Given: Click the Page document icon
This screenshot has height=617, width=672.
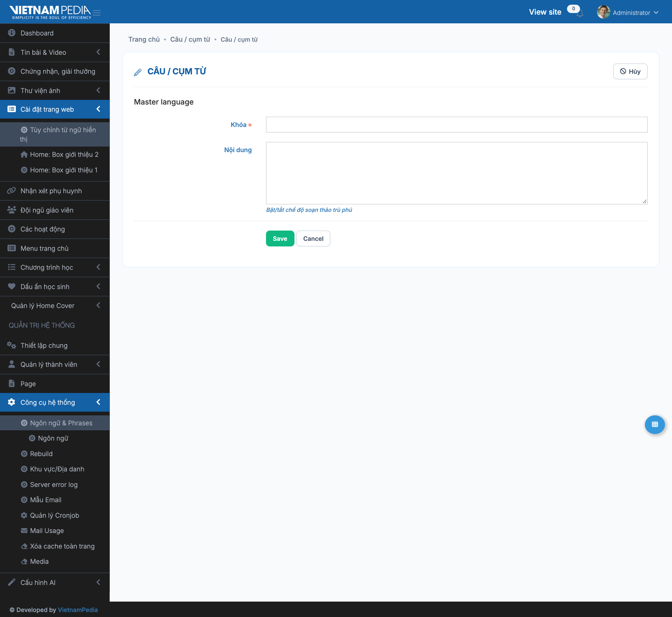Looking at the screenshot, I should [12, 383].
